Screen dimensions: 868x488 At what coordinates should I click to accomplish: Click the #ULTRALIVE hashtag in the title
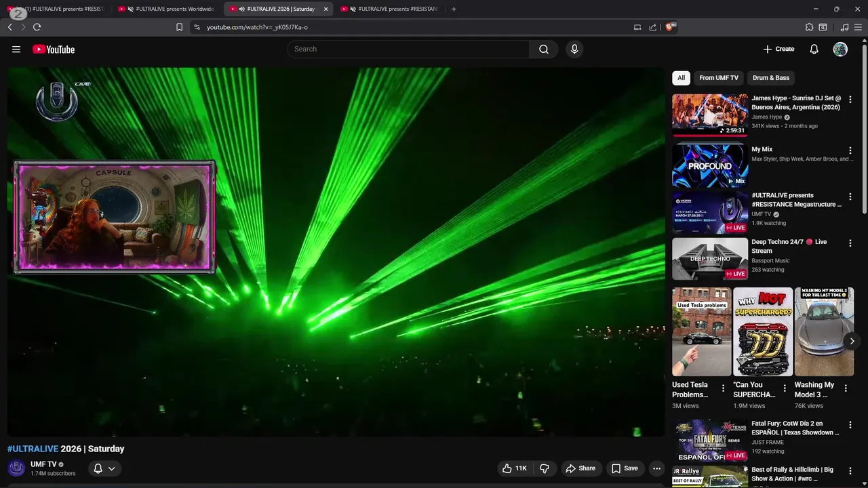(33, 449)
